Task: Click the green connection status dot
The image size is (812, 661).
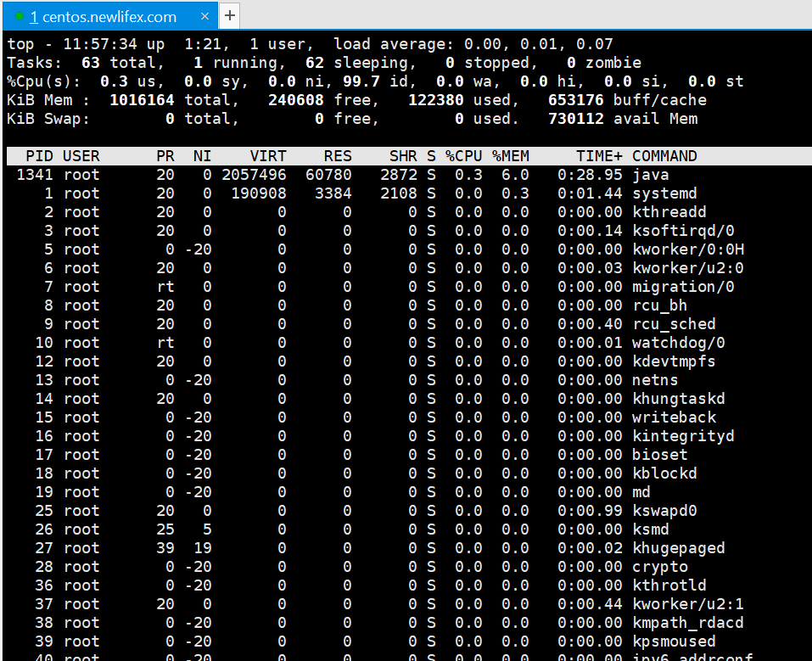Action: point(20,17)
